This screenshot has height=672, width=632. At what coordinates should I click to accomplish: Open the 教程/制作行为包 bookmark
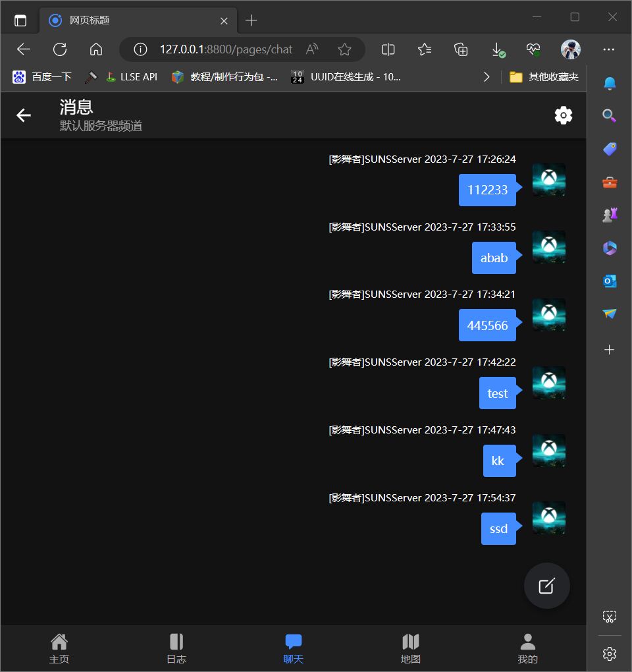coord(224,76)
